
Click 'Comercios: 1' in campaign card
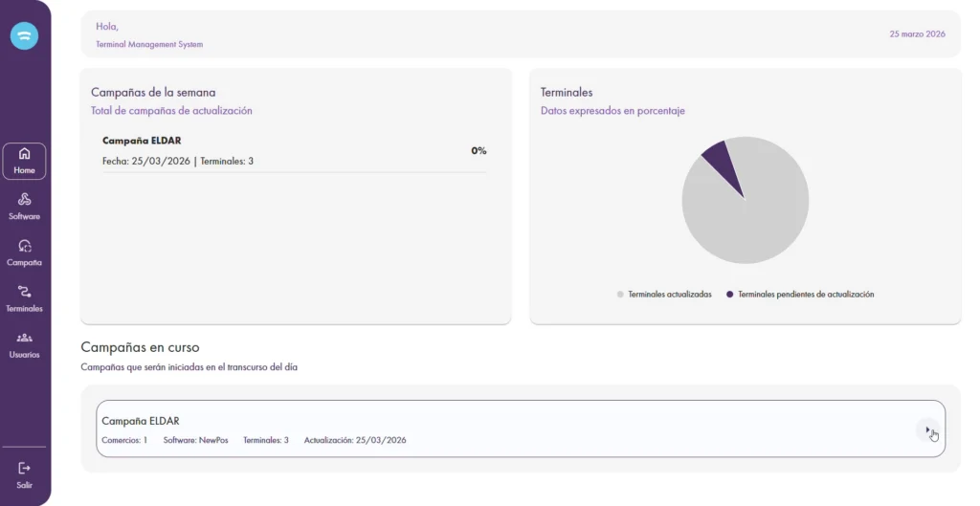pyautogui.click(x=124, y=440)
